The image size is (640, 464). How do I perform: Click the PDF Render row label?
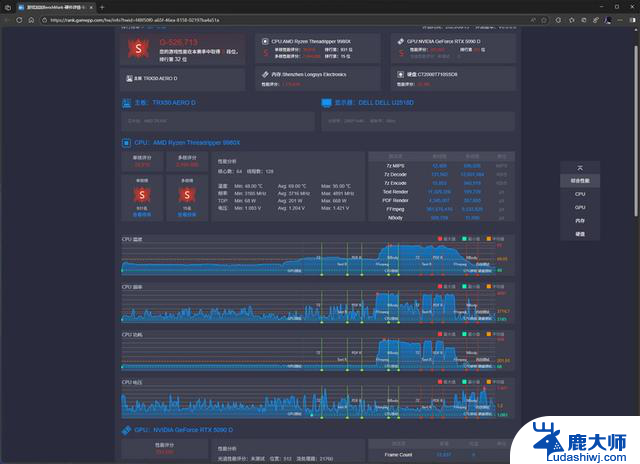[x=395, y=200]
